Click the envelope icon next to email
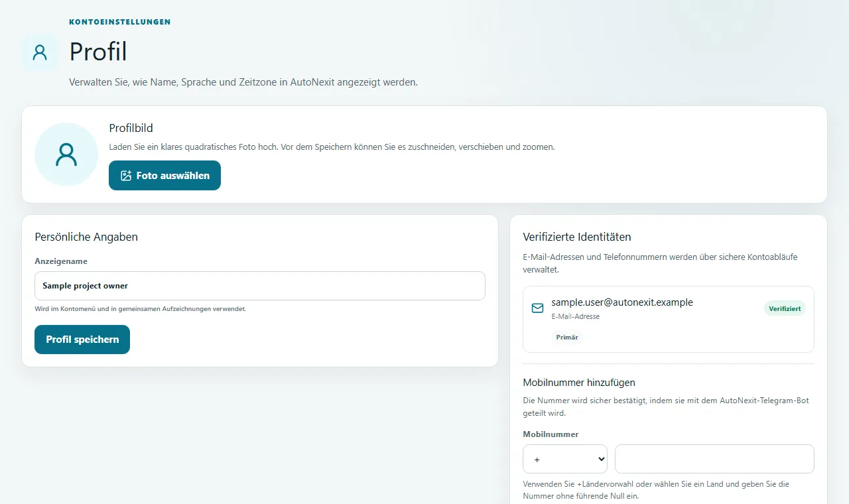The image size is (849, 504). (538, 308)
